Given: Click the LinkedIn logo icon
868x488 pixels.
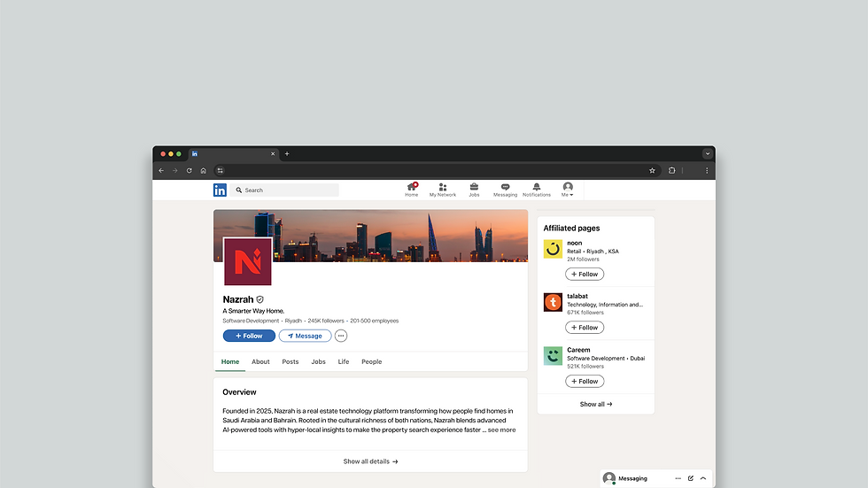Looking at the screenshot, I should click(x=220, y=190).
